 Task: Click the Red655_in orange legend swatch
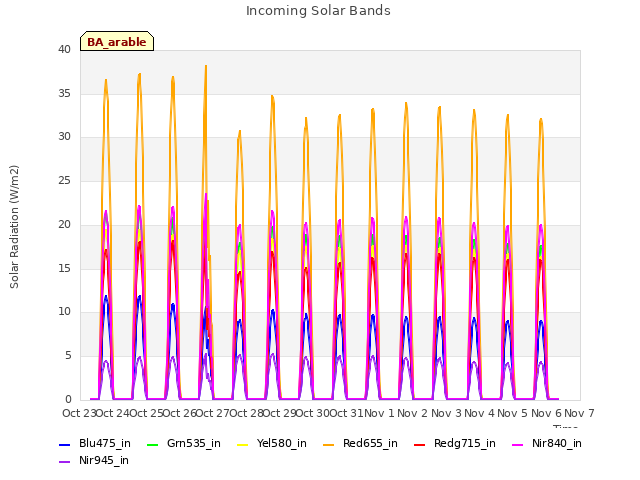click(329, 444)
